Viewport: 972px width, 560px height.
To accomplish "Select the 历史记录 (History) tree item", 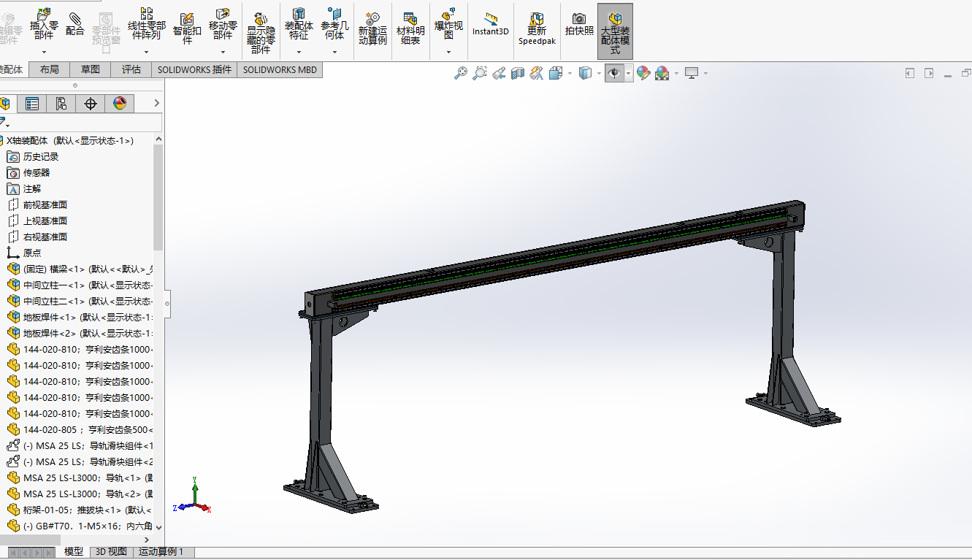I will 33,157.
